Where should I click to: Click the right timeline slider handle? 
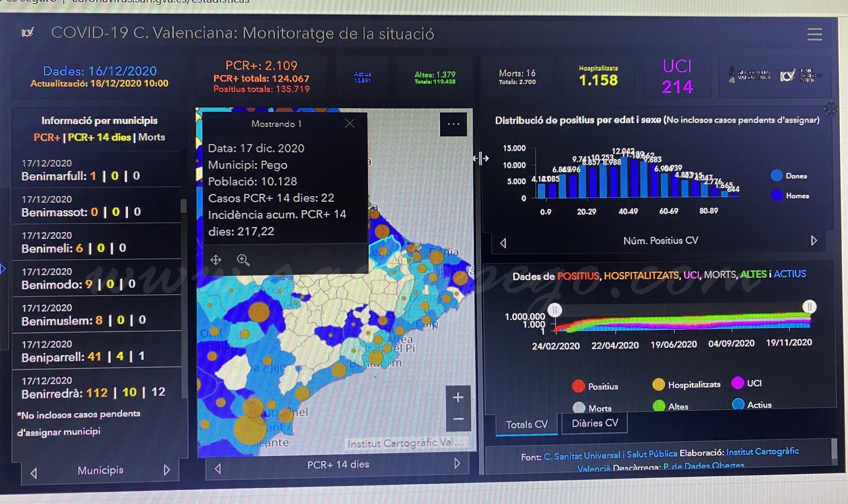pos(809,307)
